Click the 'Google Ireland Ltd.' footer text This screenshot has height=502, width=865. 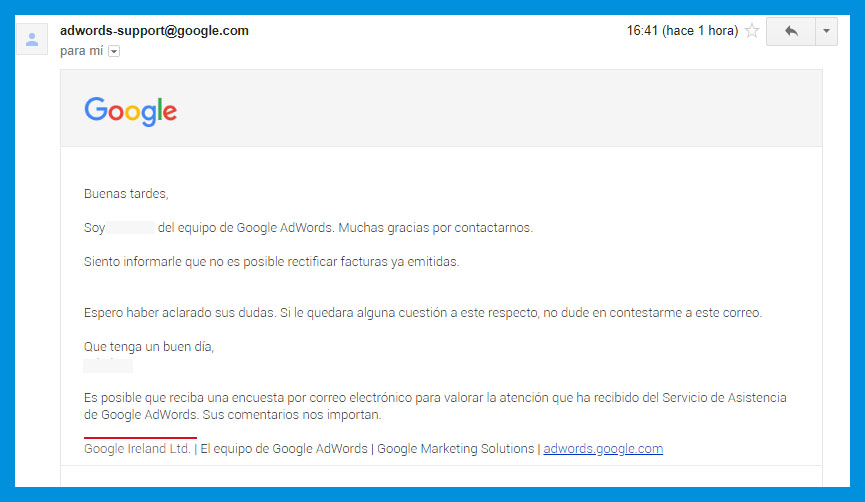[137, 448]
